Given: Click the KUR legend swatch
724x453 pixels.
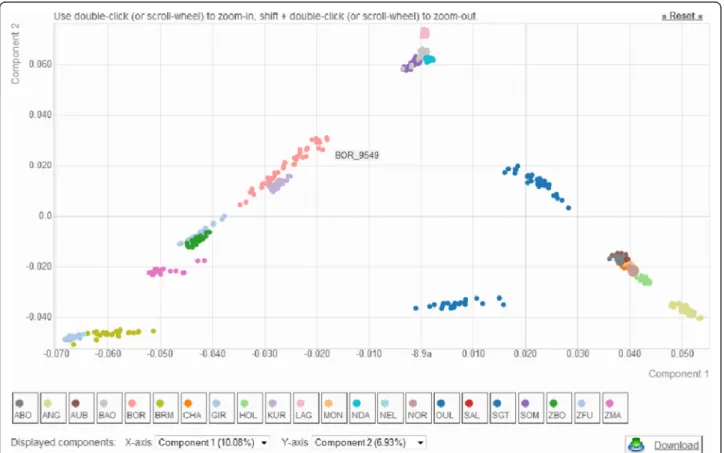Looking at the screenshot, I should (x=272, y=403).
